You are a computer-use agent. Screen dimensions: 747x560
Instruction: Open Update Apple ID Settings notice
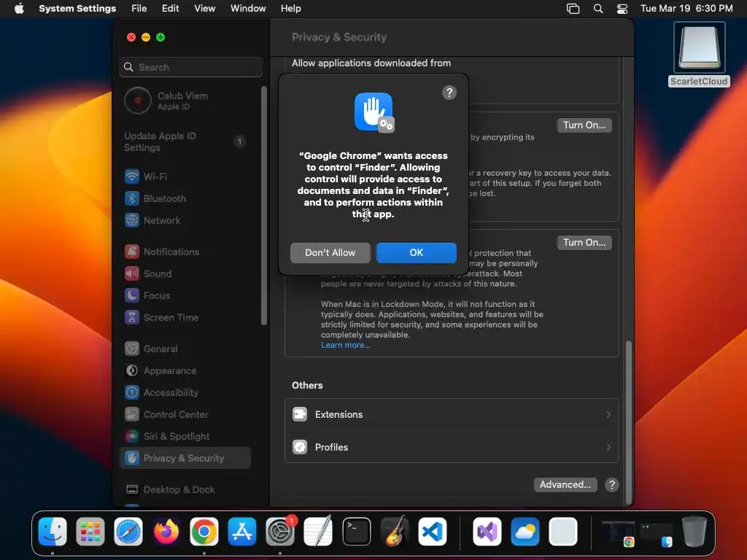click(x=185, y=141)
